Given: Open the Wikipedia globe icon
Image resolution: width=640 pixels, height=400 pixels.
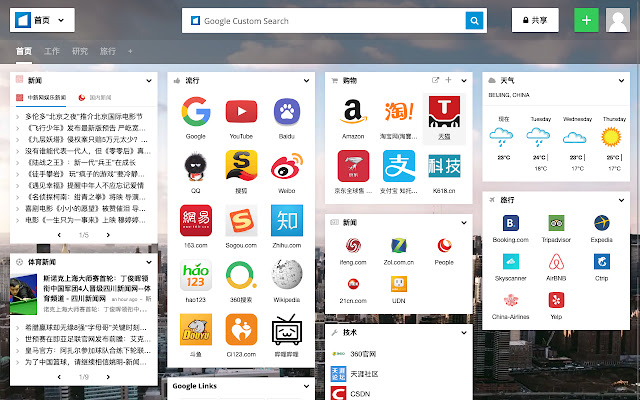Looking at the screenshot, I should tap(287, 275).
